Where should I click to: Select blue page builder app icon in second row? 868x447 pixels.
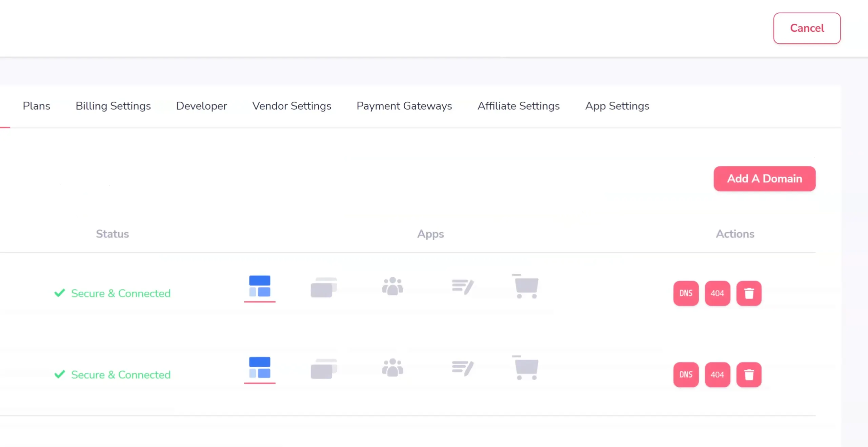pyautogui.click(x=260, y=367)
